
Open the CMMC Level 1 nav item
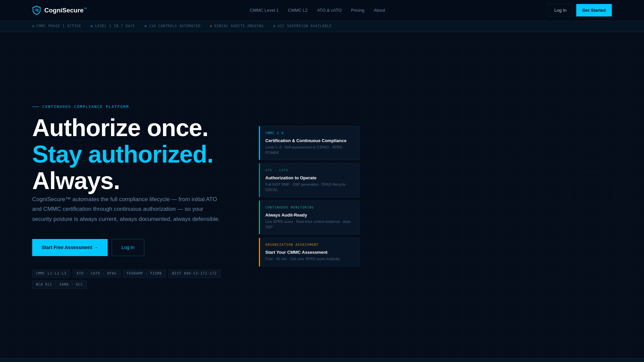[x=264, y=10]
